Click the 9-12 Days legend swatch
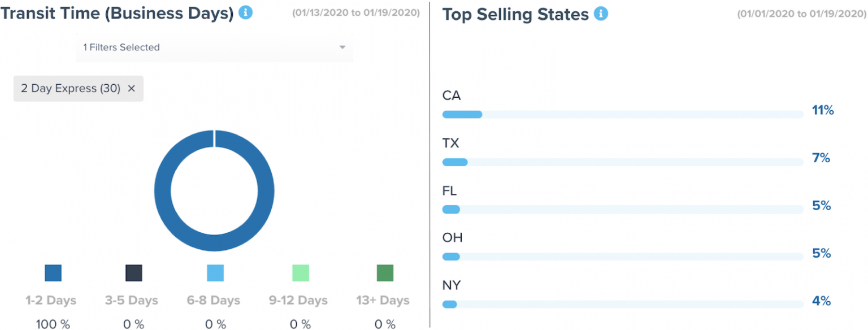 [301, 273]
